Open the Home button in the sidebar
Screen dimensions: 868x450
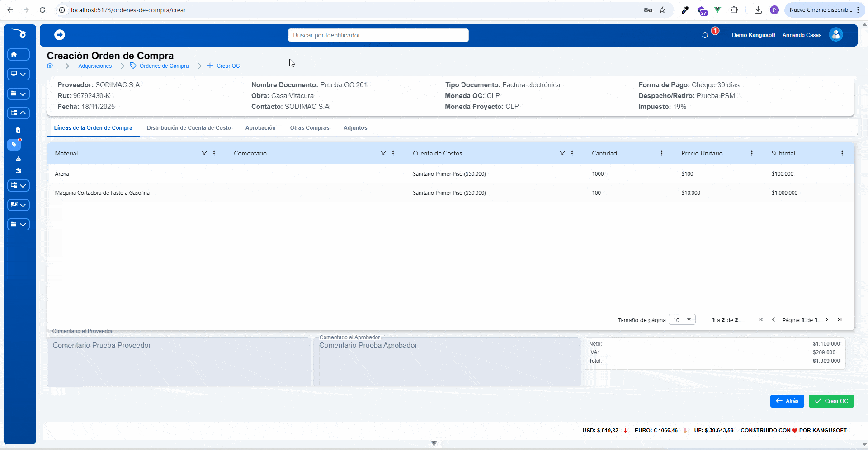coord(19,55)
